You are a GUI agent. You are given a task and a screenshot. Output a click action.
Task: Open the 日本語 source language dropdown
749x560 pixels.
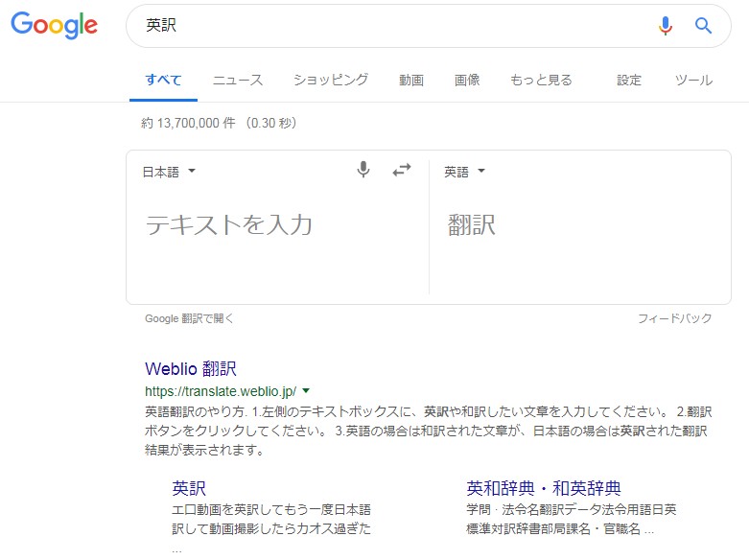coord(169,172)
